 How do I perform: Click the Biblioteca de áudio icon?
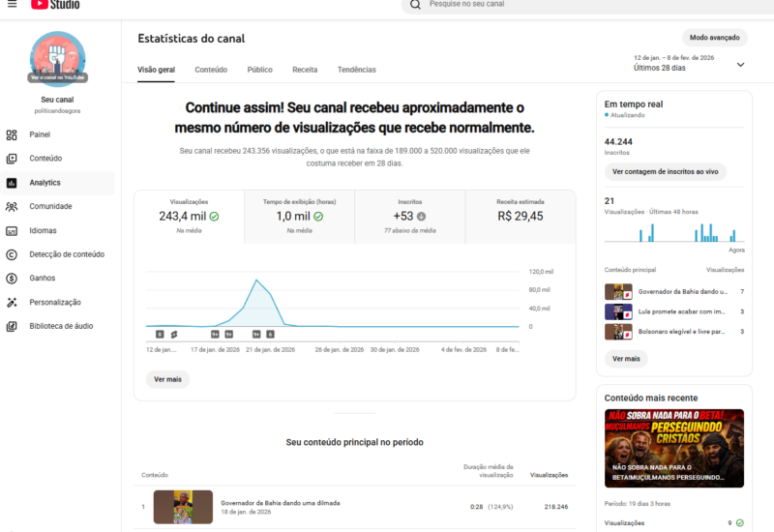tap(12, 326)
